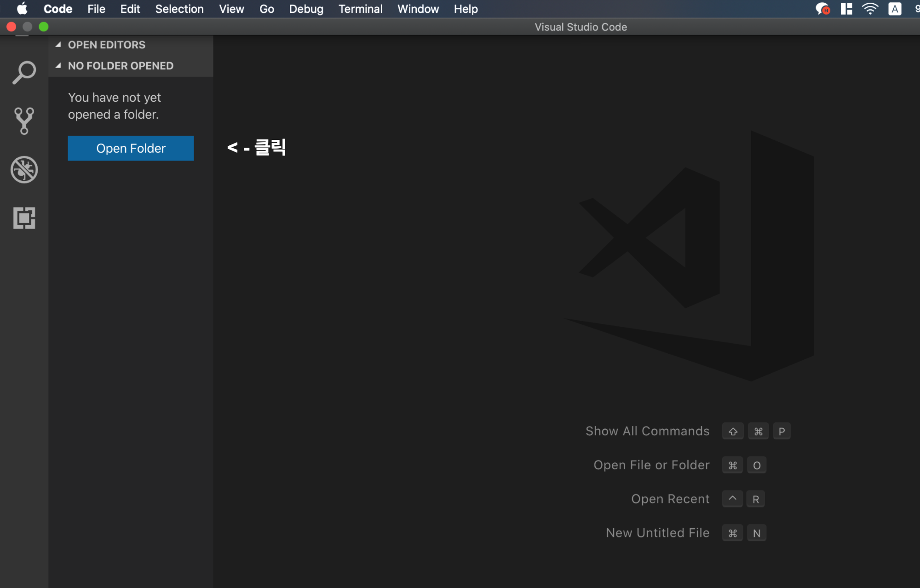Zoom the window with the green button
This screenshot has width=920, height=588.
[x=44, y=27]
